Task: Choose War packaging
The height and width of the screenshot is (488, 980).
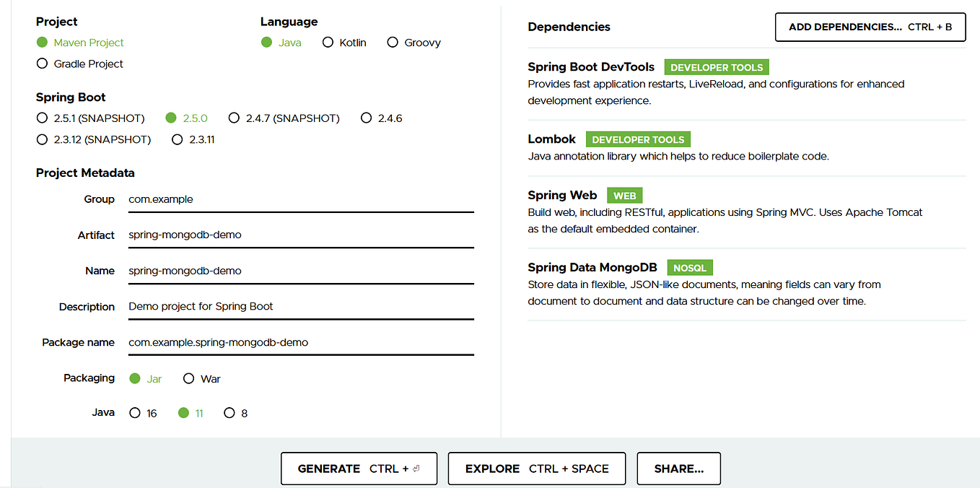Action: click(x=188, y=378)
